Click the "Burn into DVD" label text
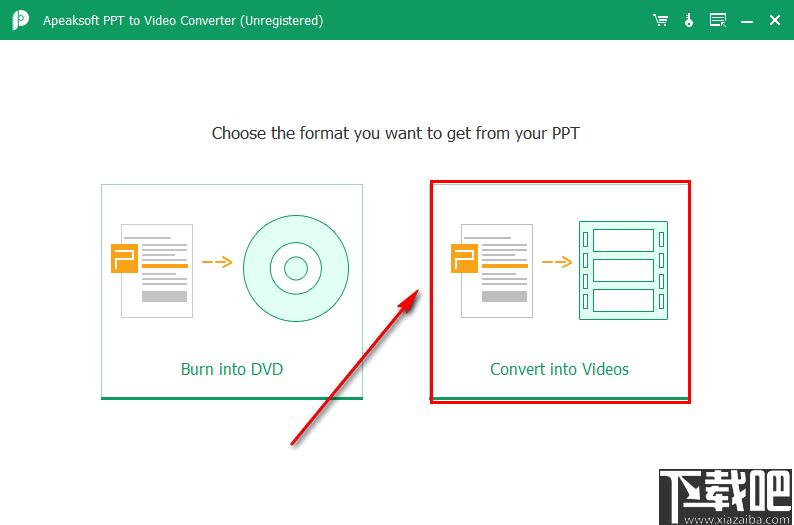The height and width of the screenshot is (525, 794). 232,369
